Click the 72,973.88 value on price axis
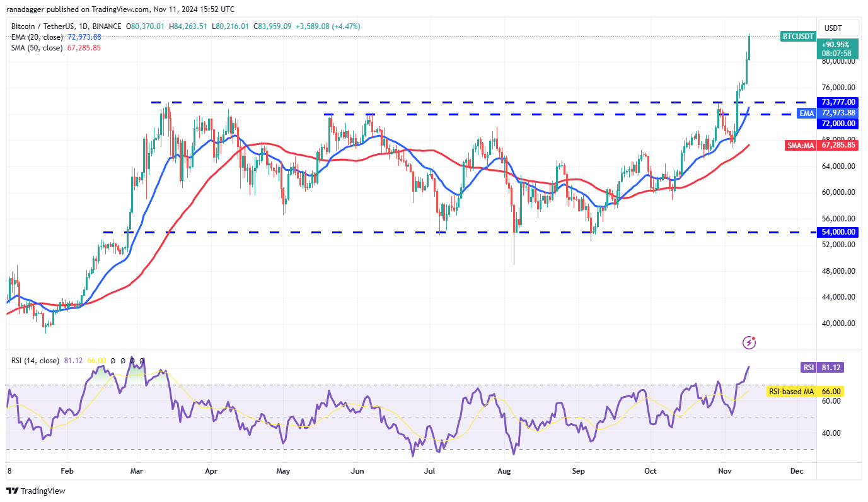The image size is (868, 502). point(838,113)
